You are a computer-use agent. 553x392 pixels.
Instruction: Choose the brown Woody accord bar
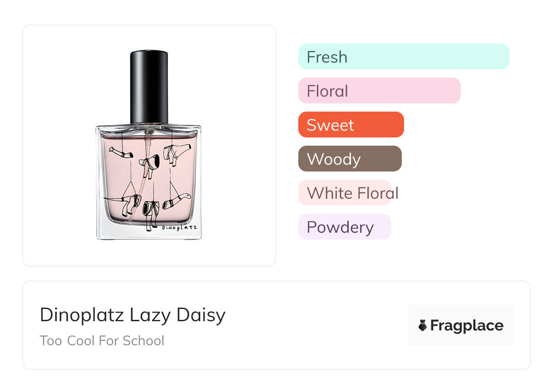(350, 159)
